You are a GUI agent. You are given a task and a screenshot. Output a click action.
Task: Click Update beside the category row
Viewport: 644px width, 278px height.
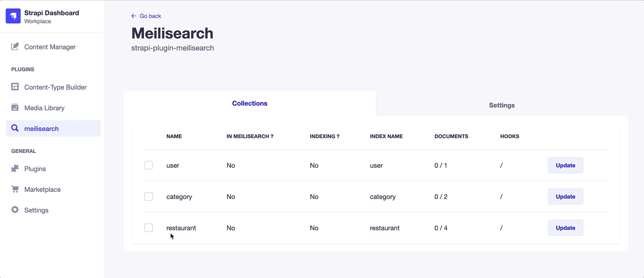(565, 196)
